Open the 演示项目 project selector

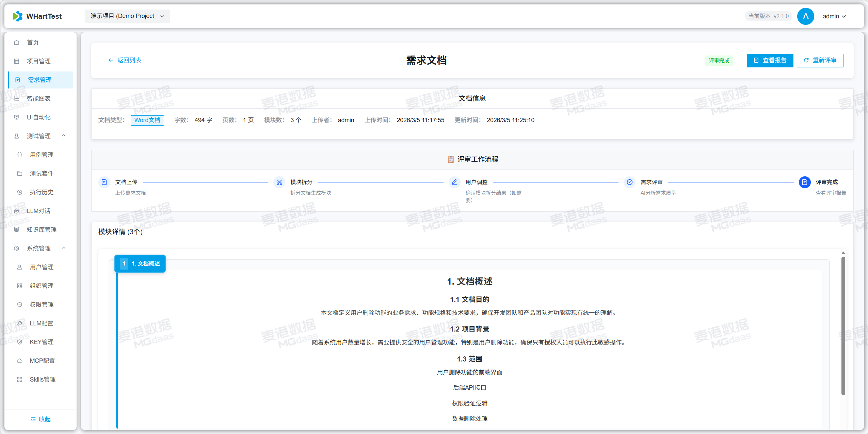point(127,16)
